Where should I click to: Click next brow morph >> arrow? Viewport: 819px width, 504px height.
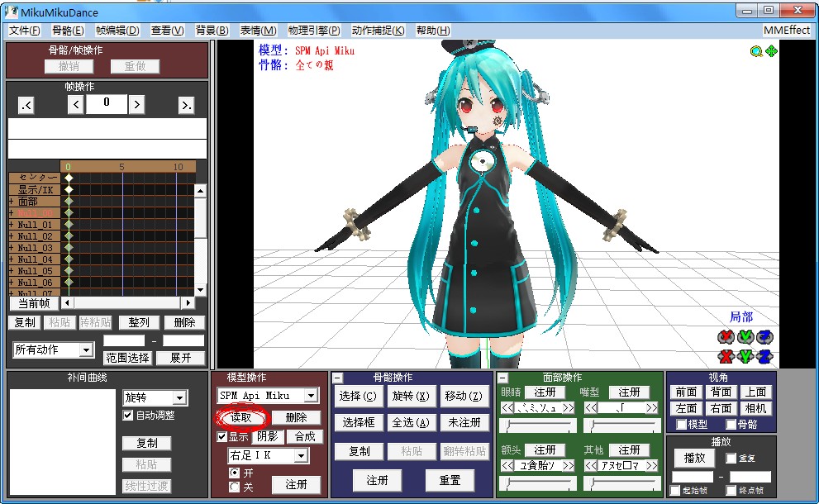pos(569,465)
